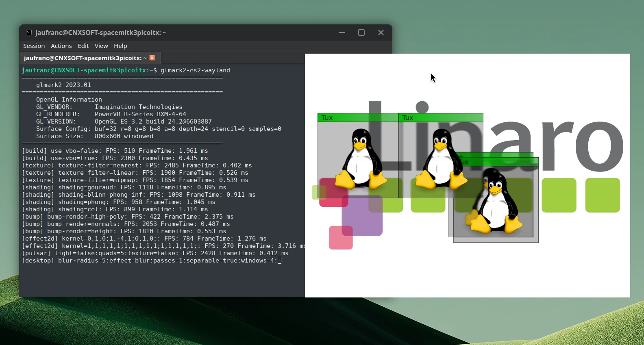Click the shading=gouraud result line
Viewport: 644px width, 345px height.
point(124,187)
